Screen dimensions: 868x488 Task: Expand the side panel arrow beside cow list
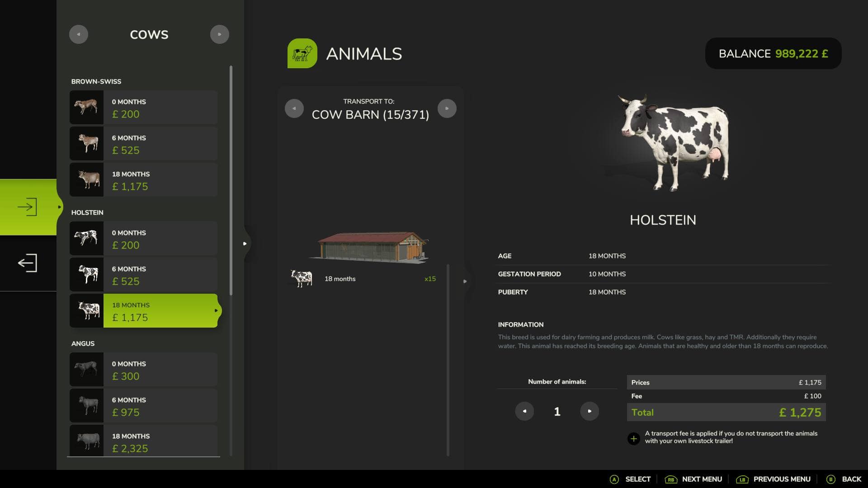click(x=245, y=244)
